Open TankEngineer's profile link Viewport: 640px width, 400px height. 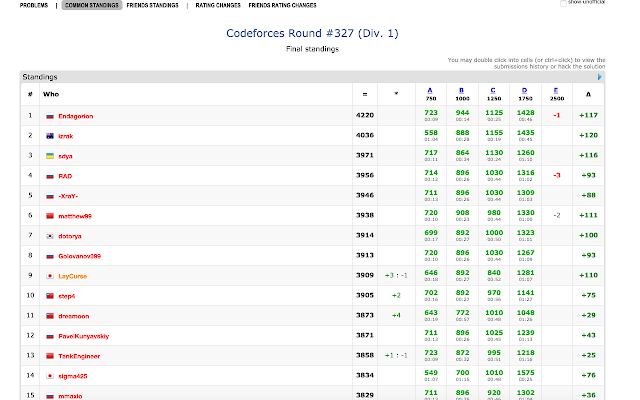[x=79, y=356]
